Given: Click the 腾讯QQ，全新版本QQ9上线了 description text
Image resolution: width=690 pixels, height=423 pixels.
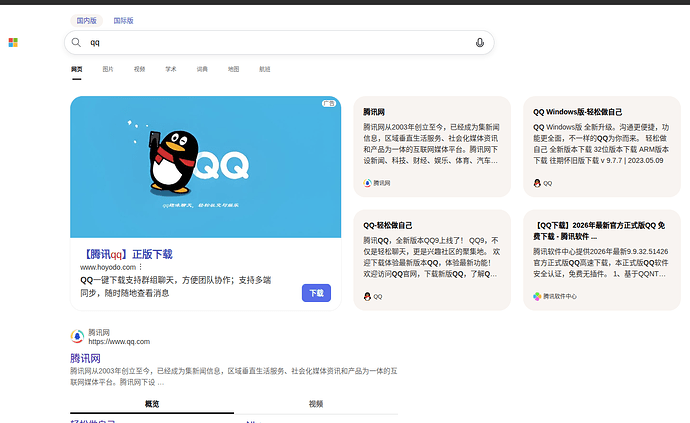Looking at the screenshot, I should pos(431,257).
